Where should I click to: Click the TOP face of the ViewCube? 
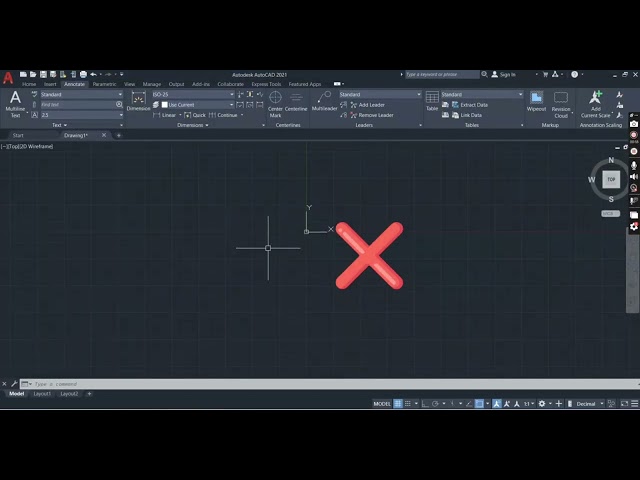(x=611, y=179)
